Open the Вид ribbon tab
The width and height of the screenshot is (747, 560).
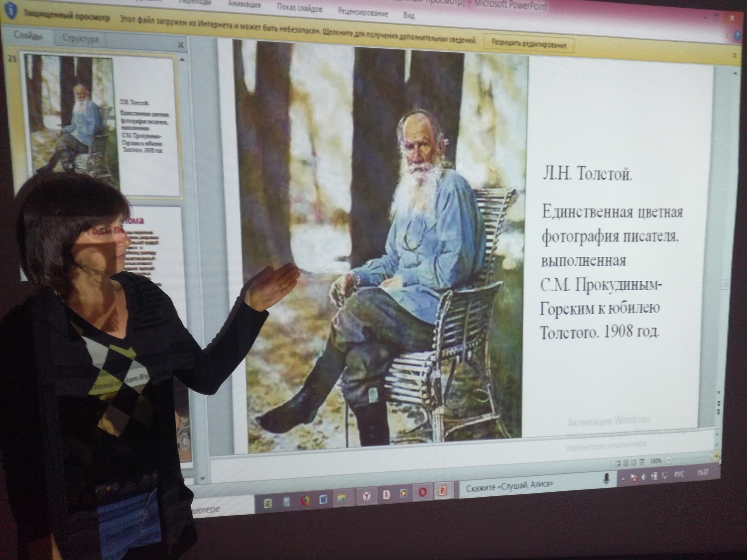click(x=408, y=15)
